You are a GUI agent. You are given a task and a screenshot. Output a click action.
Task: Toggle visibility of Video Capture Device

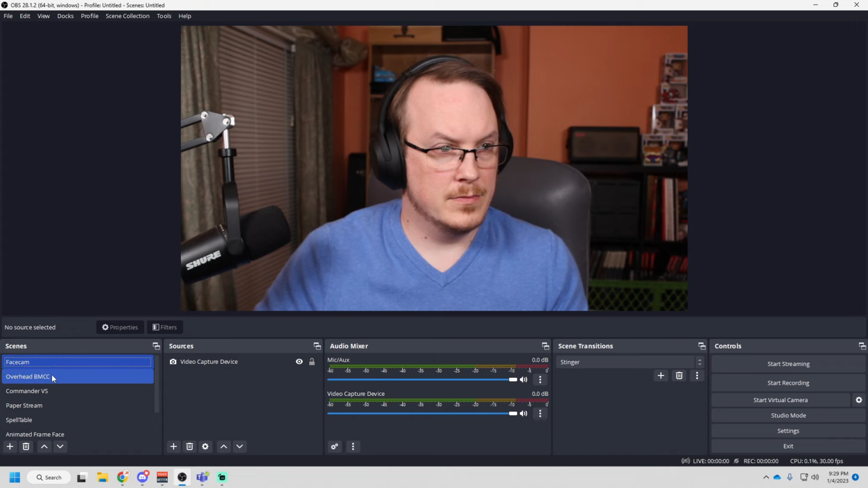(x=299, y=361)
